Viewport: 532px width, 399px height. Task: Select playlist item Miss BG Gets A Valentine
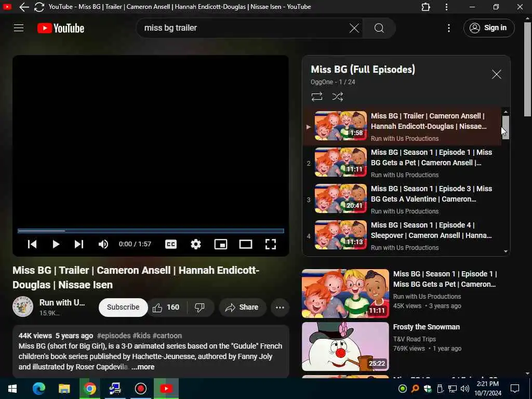tap(402, 199)
